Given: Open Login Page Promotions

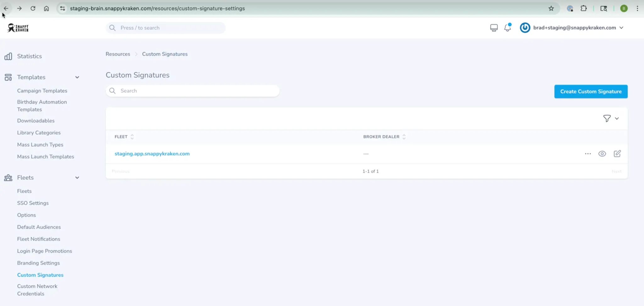Looking at the screenshot, I should coord(44,251).
